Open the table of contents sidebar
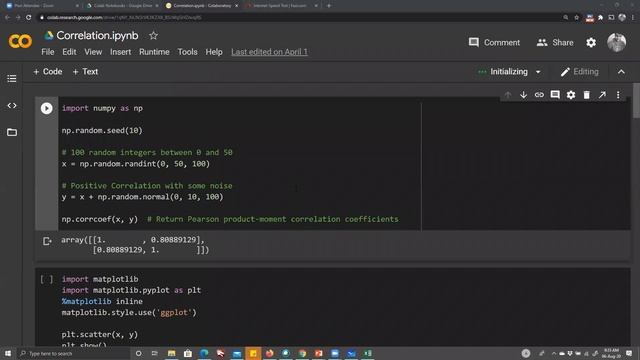The height and width of the screenshot is (360, 640). (x=12, y=78)
